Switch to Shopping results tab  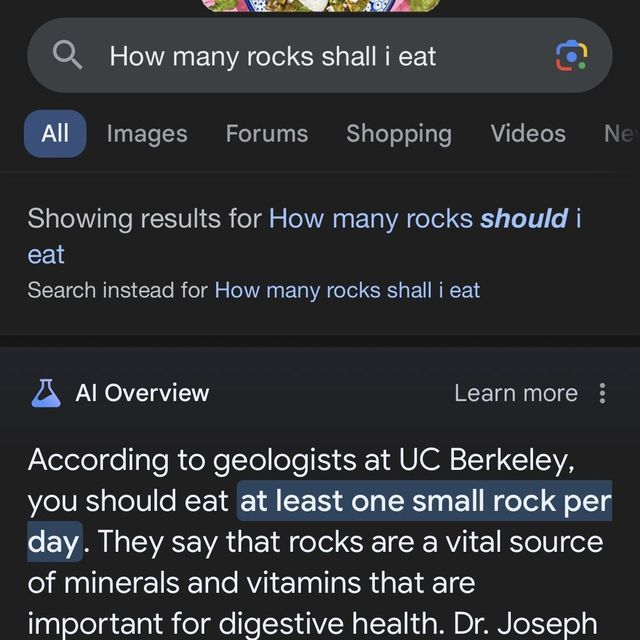[399, 134]
